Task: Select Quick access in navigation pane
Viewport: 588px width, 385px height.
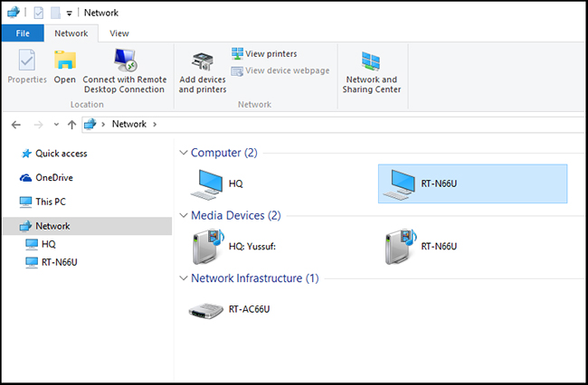Action: (61, 154)
